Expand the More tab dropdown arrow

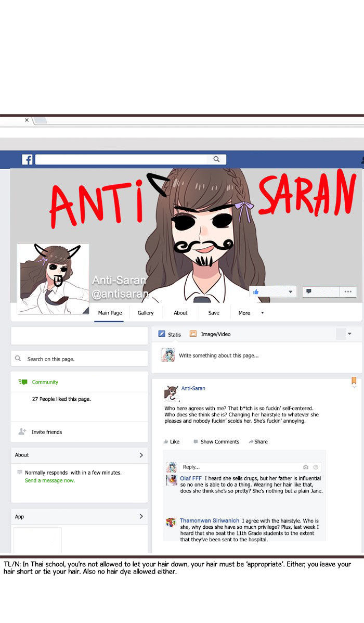[x=262, y=313]
